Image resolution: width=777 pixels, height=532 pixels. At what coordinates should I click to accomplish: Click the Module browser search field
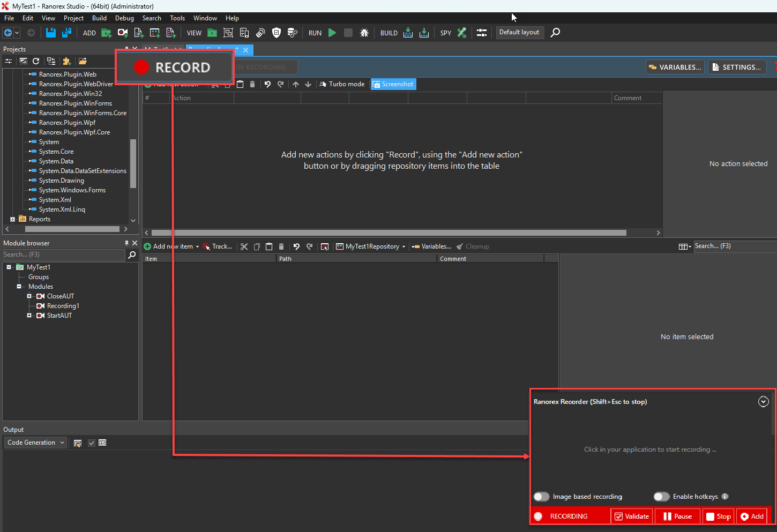pos(64,255)
